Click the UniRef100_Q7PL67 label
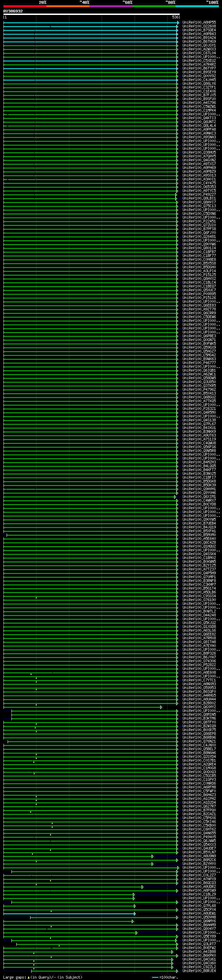 tap(199, 424)
